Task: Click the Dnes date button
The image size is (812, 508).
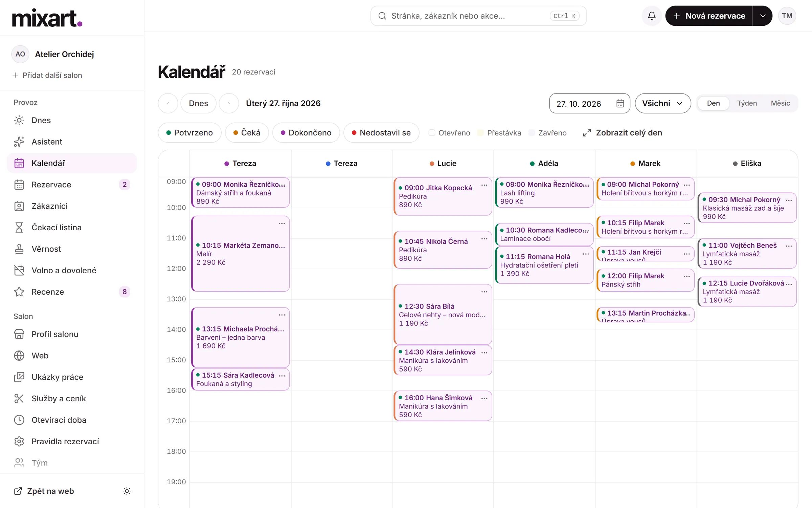Action: pos(198,103)
